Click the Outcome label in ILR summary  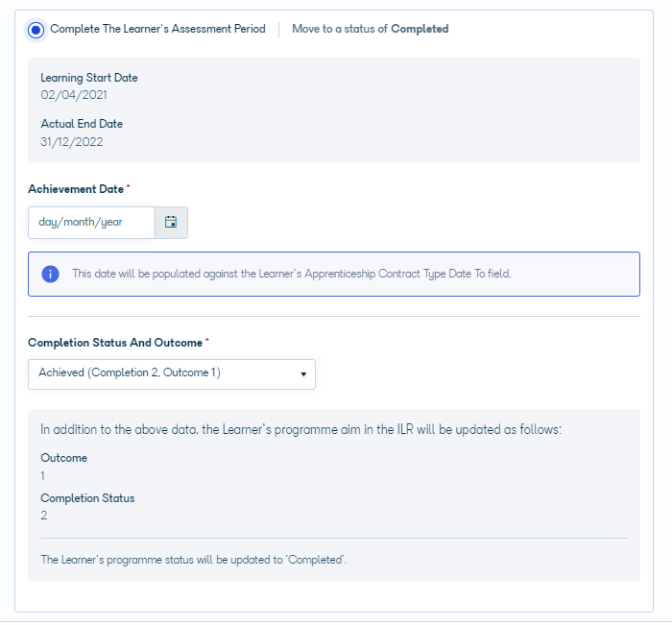pos(64,458)
